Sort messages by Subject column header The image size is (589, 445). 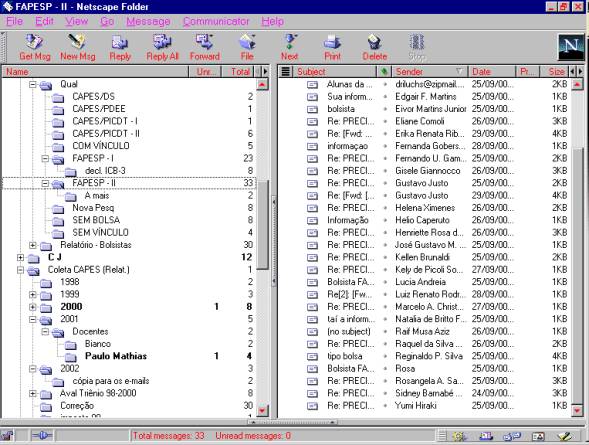coord(334,71)
